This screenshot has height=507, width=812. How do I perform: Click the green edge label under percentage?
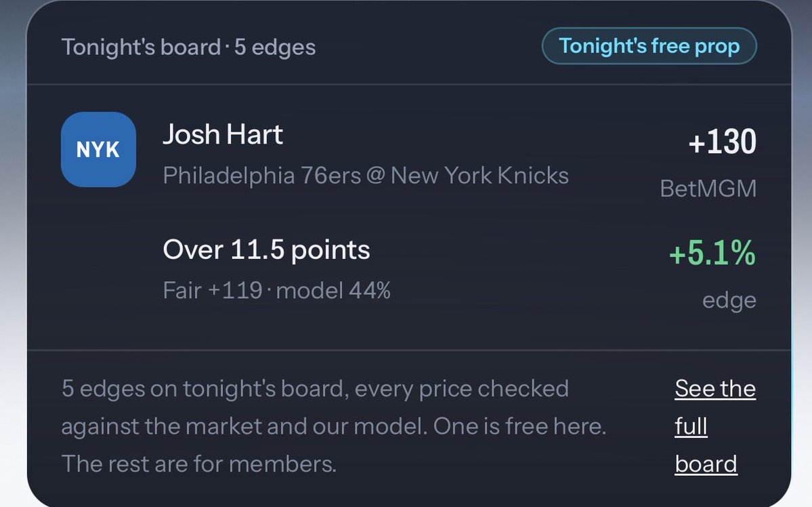coord(729,300)
